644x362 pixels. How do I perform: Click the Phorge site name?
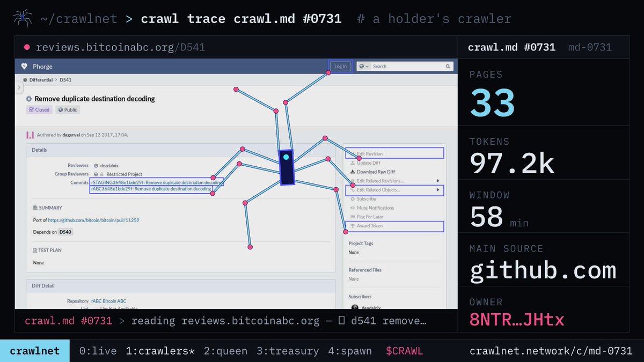point(42,67)
